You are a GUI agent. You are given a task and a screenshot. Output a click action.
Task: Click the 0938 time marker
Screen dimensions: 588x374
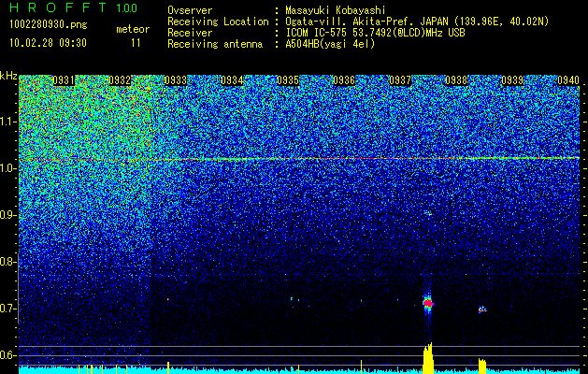click(456, 80)
